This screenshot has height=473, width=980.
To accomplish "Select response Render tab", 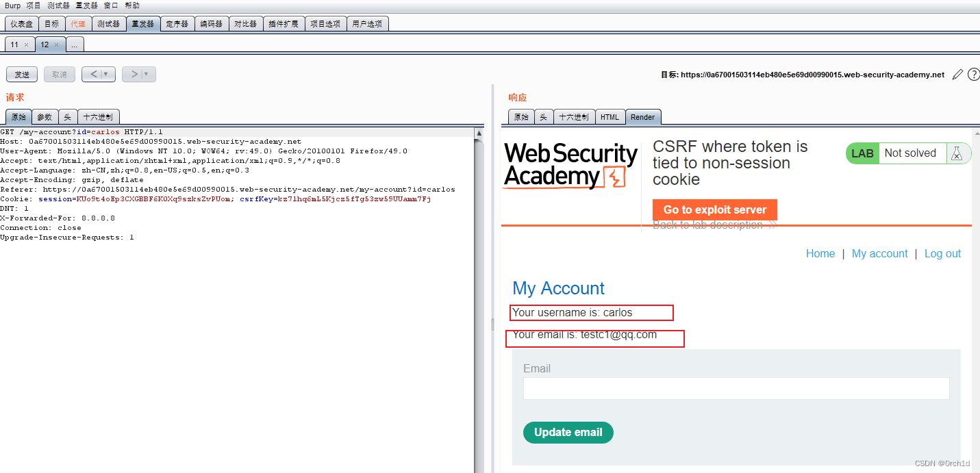I will click(642, 117).
